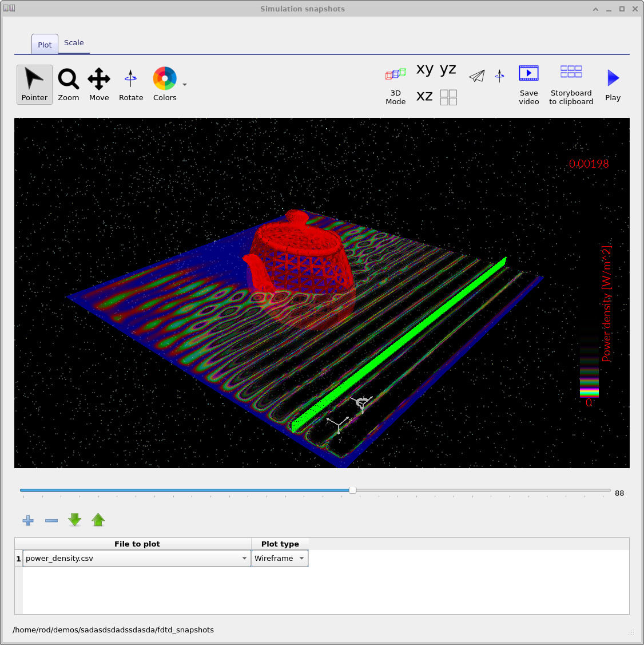Open the Plot tab
The width and height of the screenshot is (644, 645).
tap(45, 45)
